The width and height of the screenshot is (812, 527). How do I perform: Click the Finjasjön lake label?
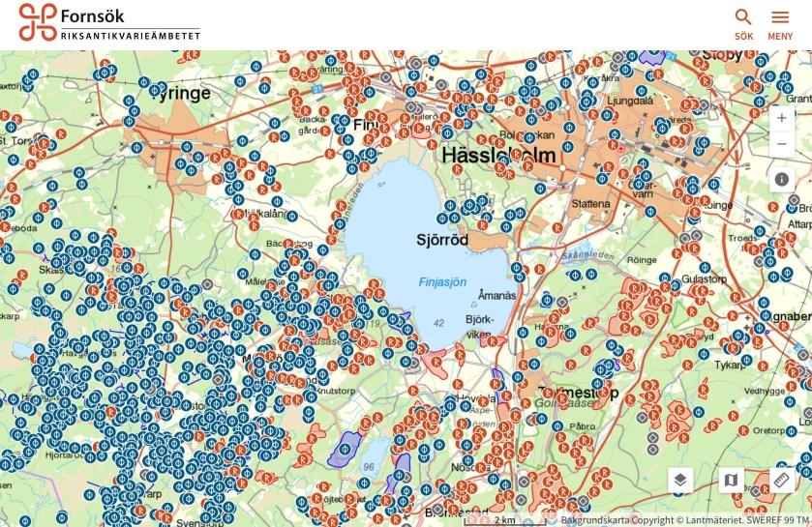tap(442, 282)
